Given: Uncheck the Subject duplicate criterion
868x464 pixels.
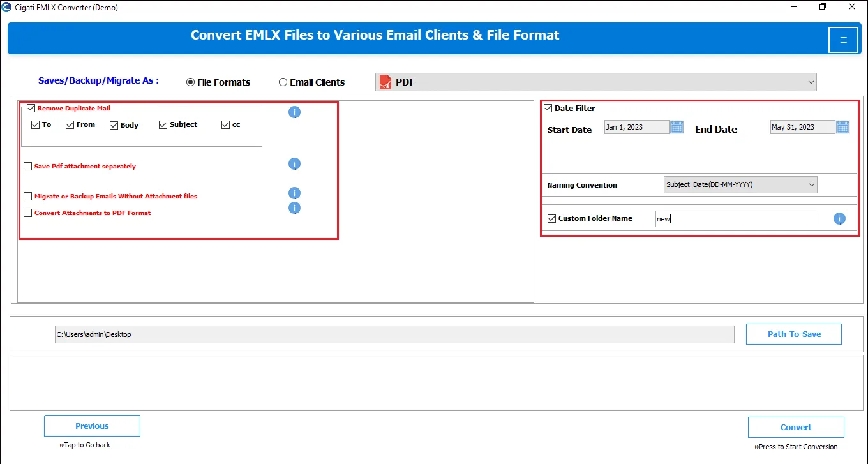Looking at the screenshot, I should tap(163, 125).
